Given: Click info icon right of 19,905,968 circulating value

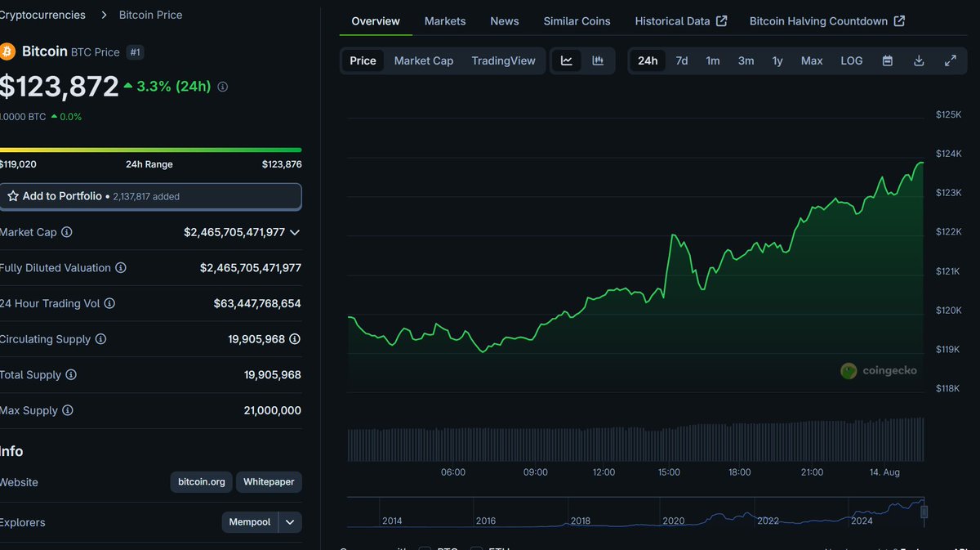Looking at the screenshot, I should pos(295,339).
